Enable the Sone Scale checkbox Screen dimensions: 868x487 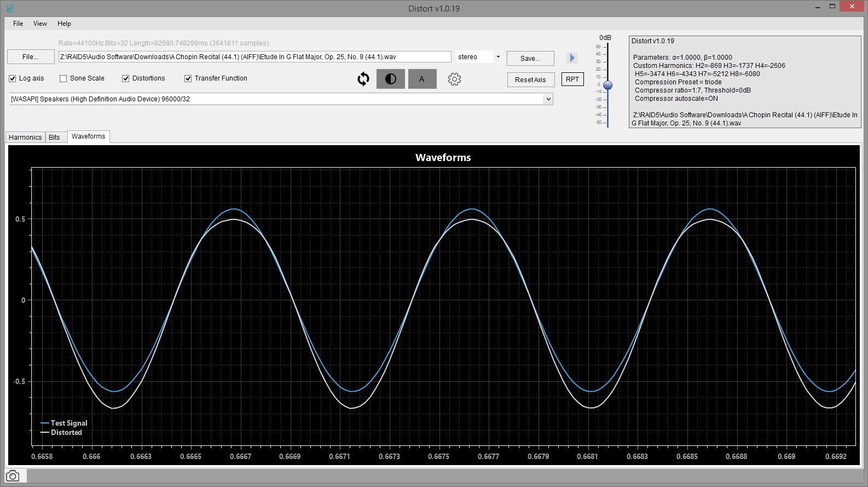coord(63,78)
